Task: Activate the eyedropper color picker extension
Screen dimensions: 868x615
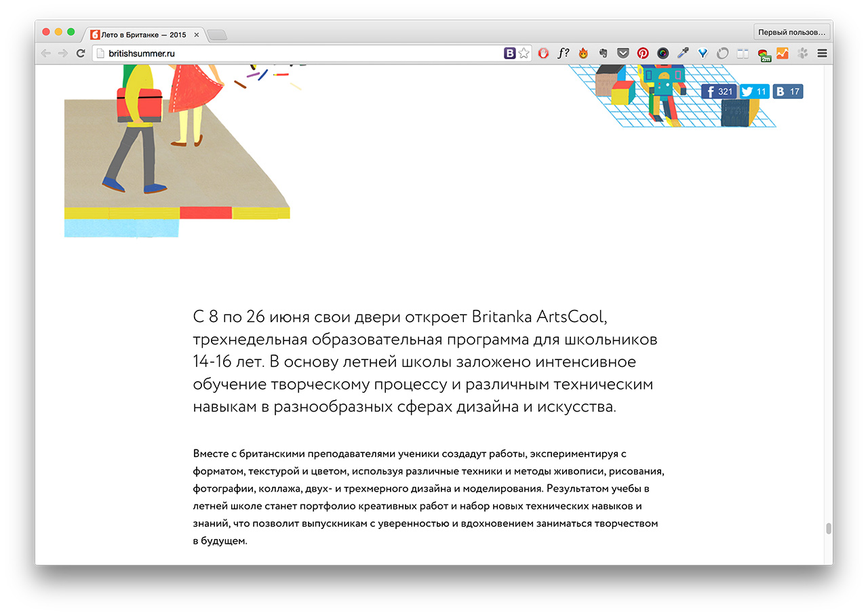Action: 683,53
